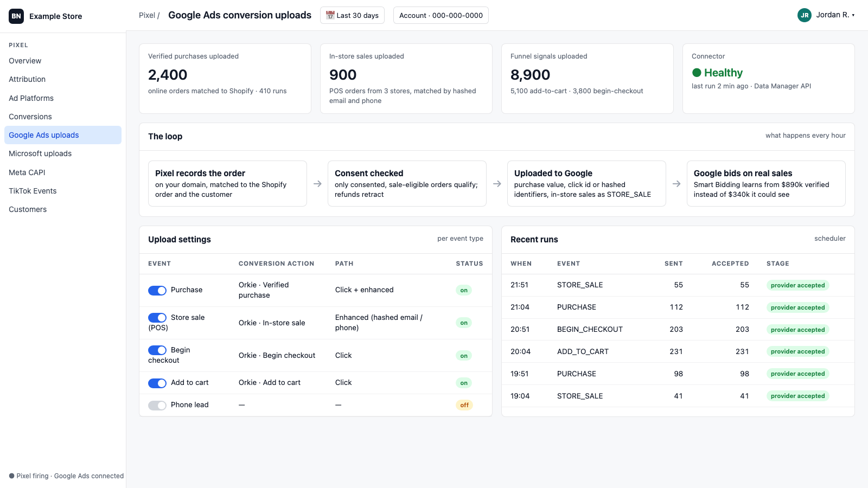Open the Account 000-000-0000 selector
868x488 pixels.
441,15
